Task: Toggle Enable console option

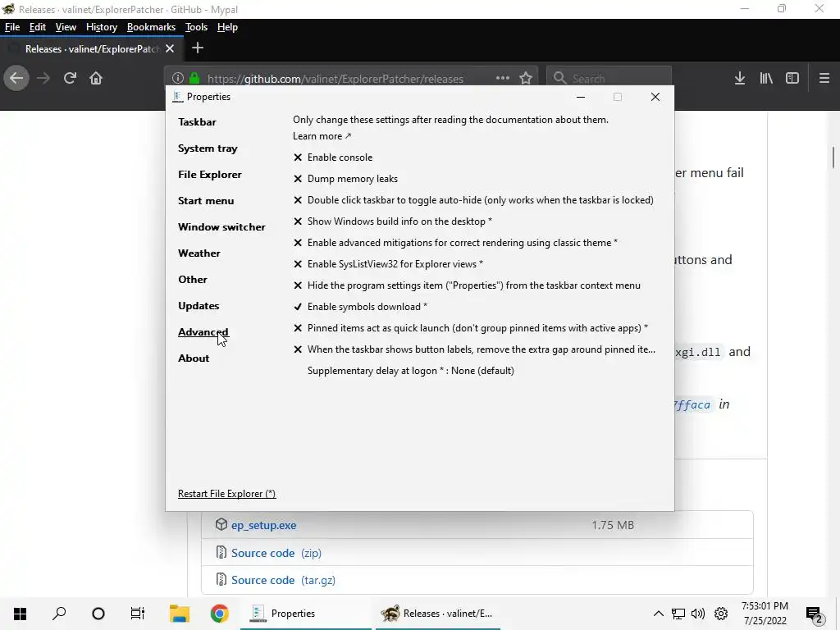Action: tap(333, 157)
